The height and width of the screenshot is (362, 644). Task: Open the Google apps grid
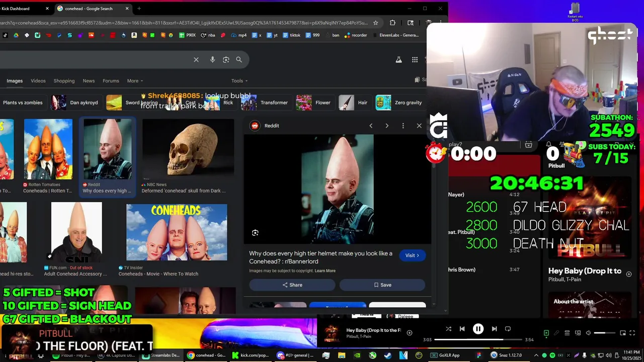415,60
